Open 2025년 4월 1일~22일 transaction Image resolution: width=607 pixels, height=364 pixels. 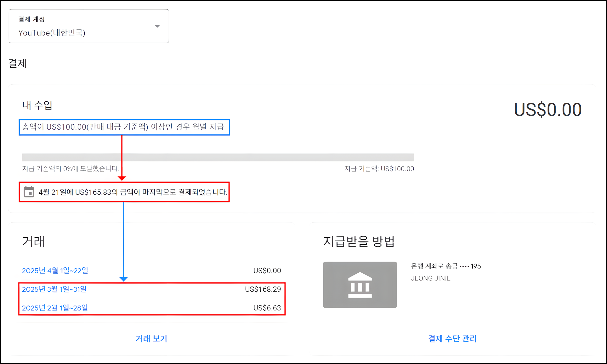click(55, 271)
